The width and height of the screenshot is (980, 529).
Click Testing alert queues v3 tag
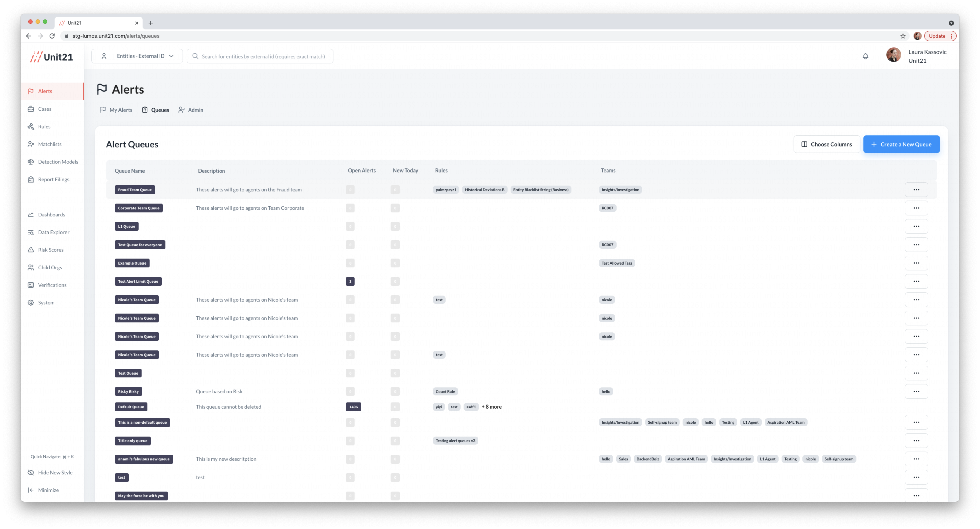pyautogui.click(x=455, y=441)
